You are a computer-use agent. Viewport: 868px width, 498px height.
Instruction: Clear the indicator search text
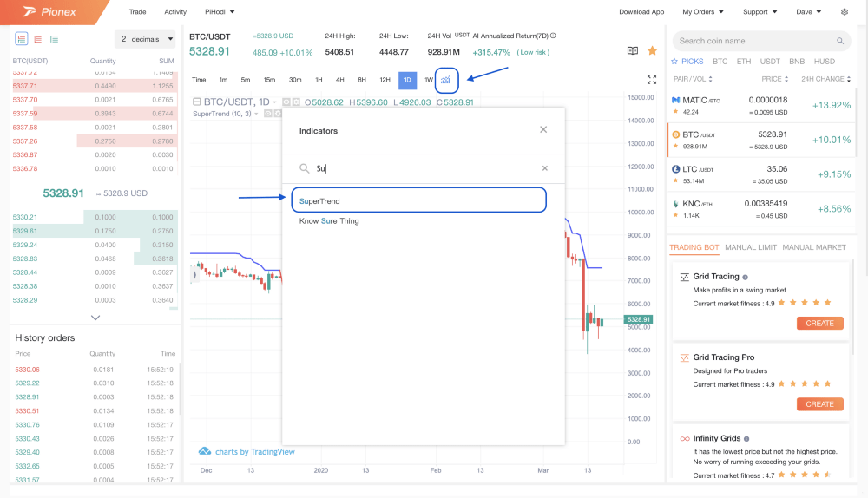[545, 168]
